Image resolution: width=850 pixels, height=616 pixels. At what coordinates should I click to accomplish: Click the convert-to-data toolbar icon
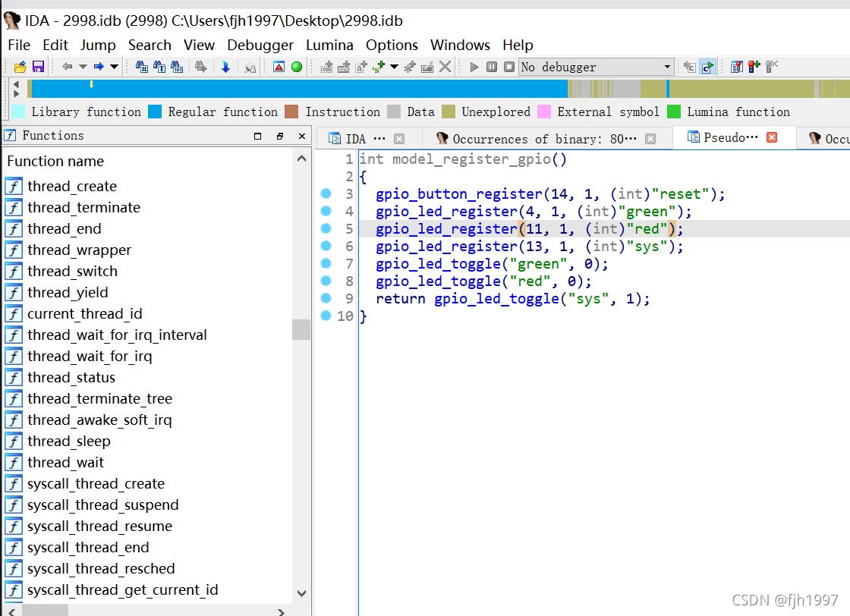(344, 67)
